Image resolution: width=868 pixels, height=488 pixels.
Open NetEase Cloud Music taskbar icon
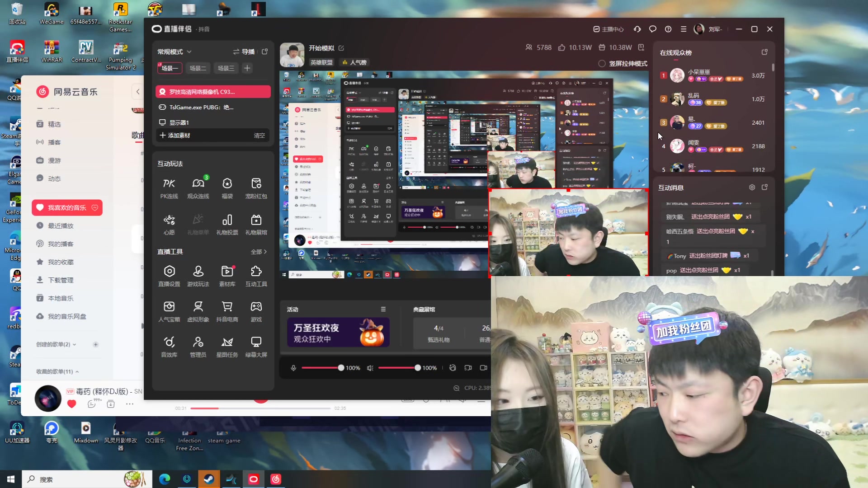(x=276, y=479)
